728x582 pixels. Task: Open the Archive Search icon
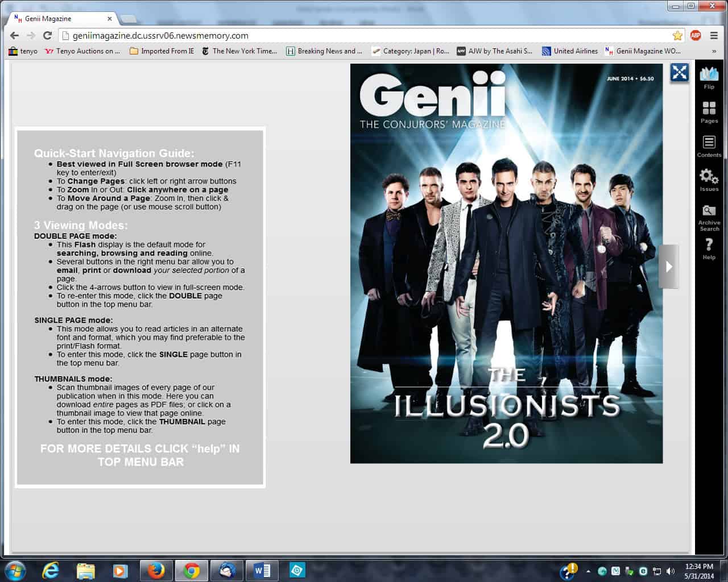[x=709, y=216]
